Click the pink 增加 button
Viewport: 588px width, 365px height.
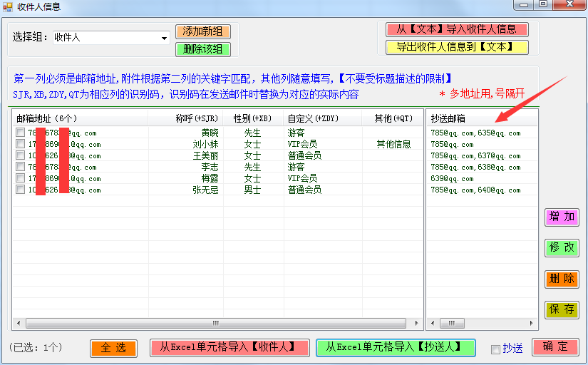(x=562, y=217)
